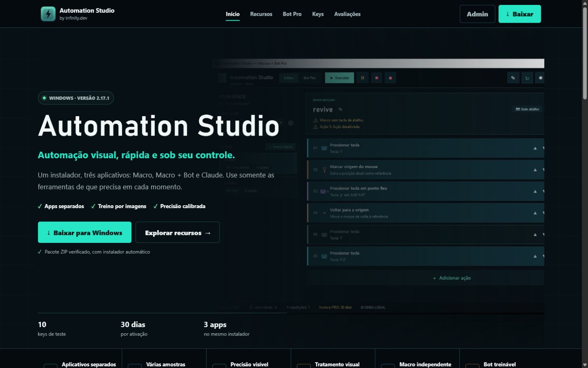Click the 'ID DEMO-LOCAL' status text
The height and width of the screenshot is (368, 588).
(x=373, y=307)
